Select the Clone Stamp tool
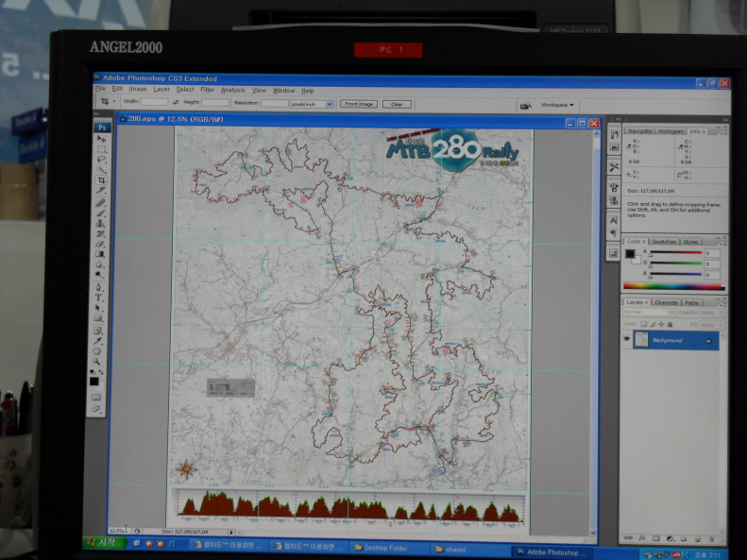Viewport: 747px width, 560px height. point(101,223)
